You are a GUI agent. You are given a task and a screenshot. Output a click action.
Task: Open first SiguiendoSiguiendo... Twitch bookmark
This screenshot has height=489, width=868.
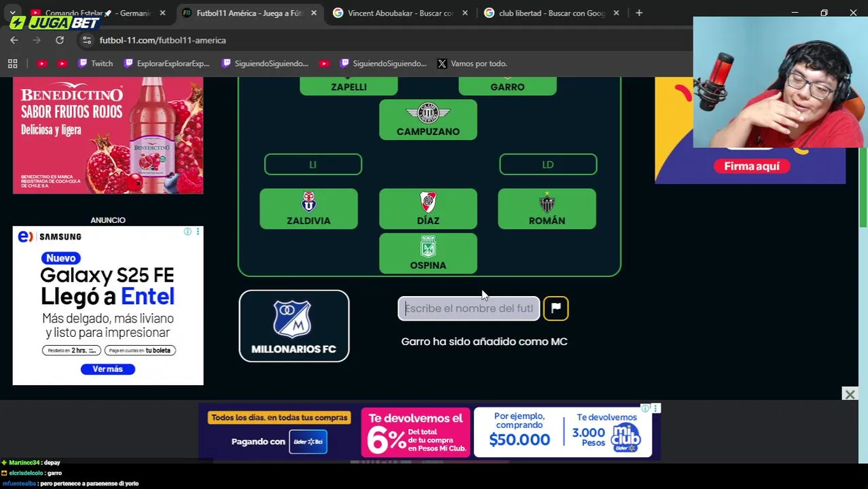(265, 63)
